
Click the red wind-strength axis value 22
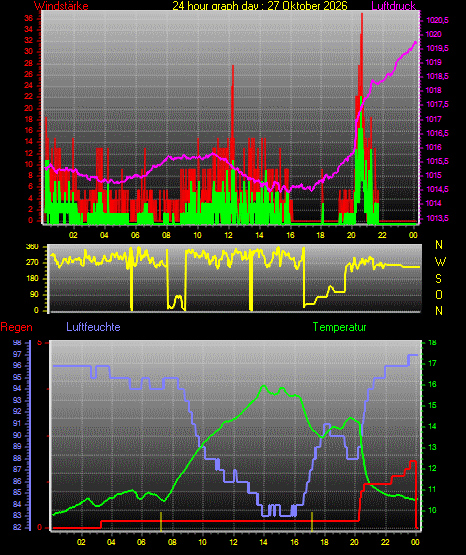(29, 97)
